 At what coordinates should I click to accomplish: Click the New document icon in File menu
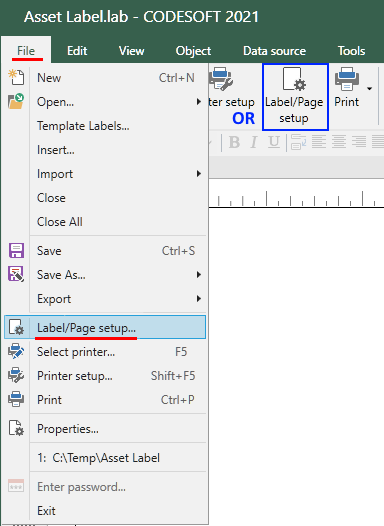click(16, 77)
